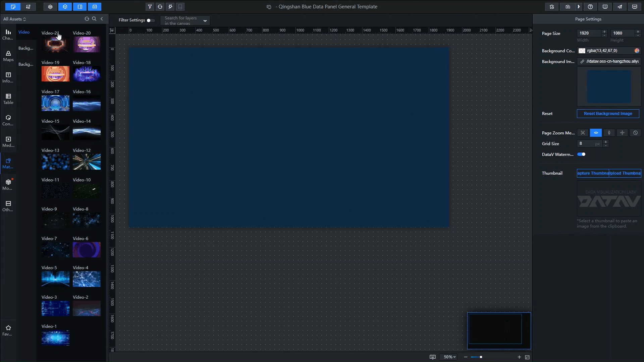The width and height of the screenshot is (644, 362).
Task: Select the Video-17 thumbnail
Action: [55, 103]
